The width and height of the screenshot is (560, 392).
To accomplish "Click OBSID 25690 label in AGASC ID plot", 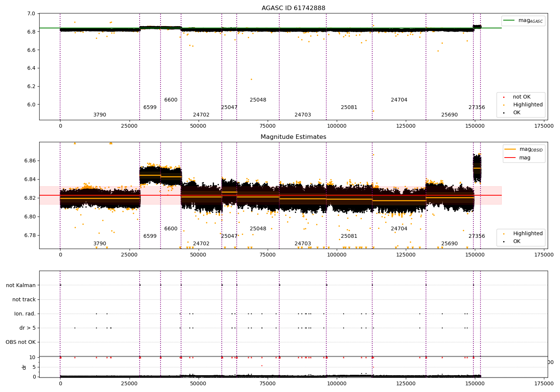I will (449, 115).
